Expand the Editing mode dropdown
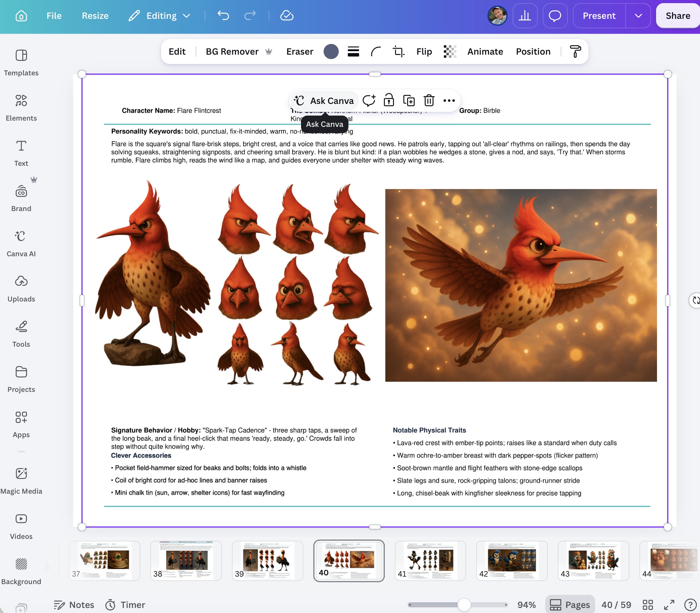The height and width of the screenshot is (613, 700). pyautogui.click(x=159, y=16)
